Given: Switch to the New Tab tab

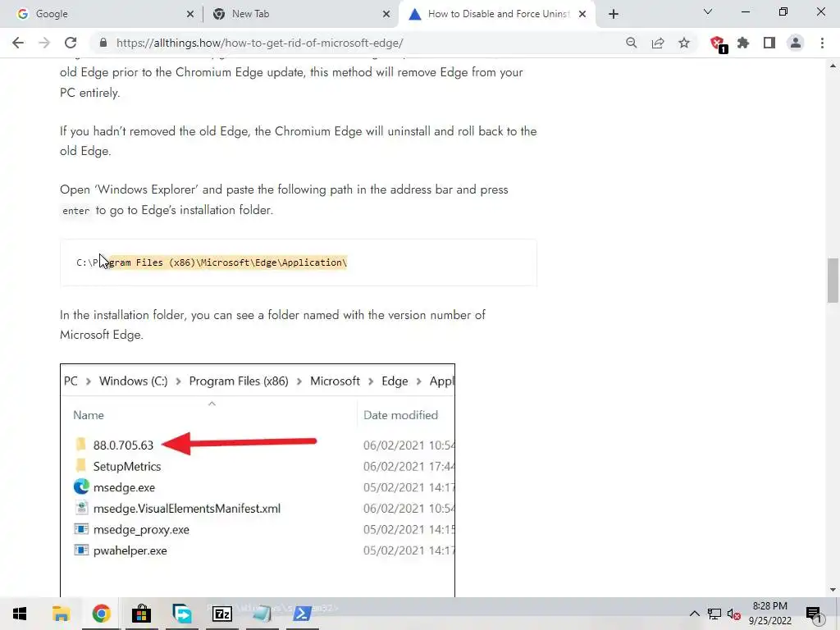Looking at the screenshot, I should click(x=300, y=14).
